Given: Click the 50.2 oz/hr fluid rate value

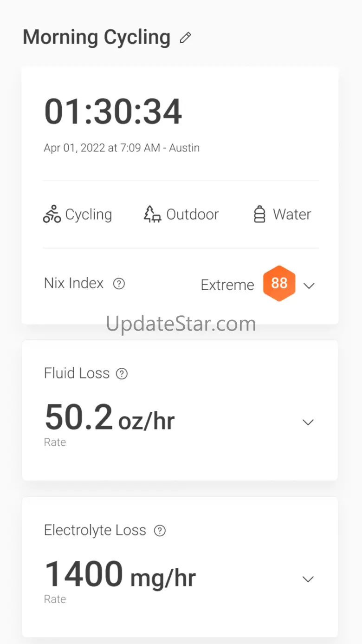Looking at the screenshot, I should pos(110,417).
